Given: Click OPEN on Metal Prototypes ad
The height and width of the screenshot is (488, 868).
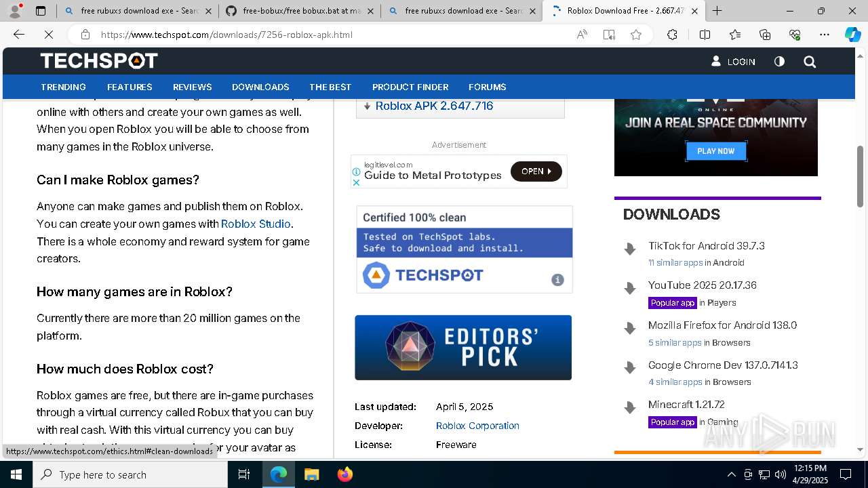Looking at the screenshot, I should [536, 171].
